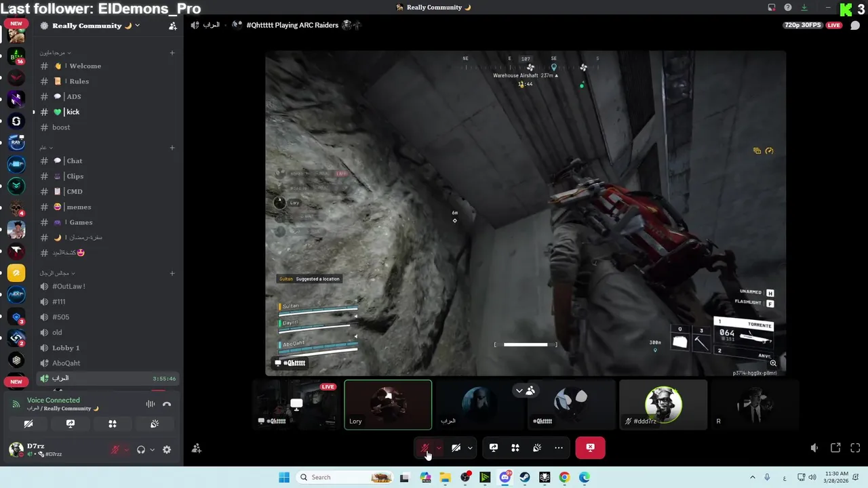This screenshot has height=488, width=868.
Task: Click invite friends icon below the stream
Action: pos(197,448)
